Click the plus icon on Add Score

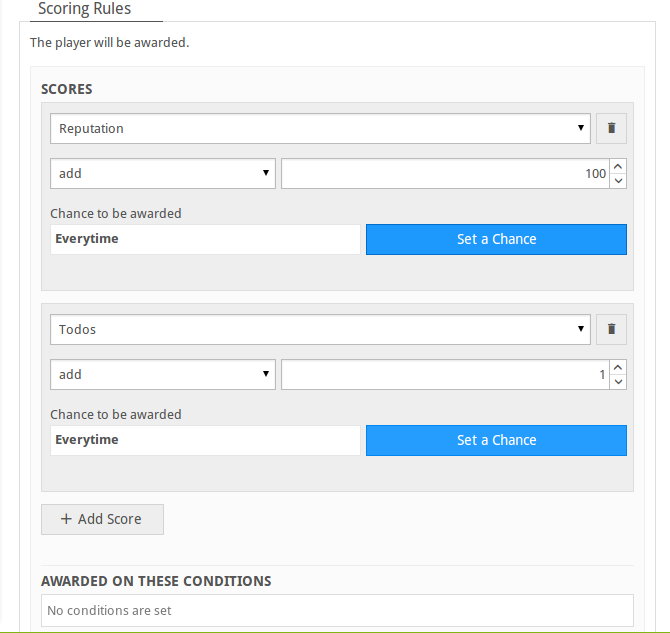pyautogui.click(x=66, y=519)
